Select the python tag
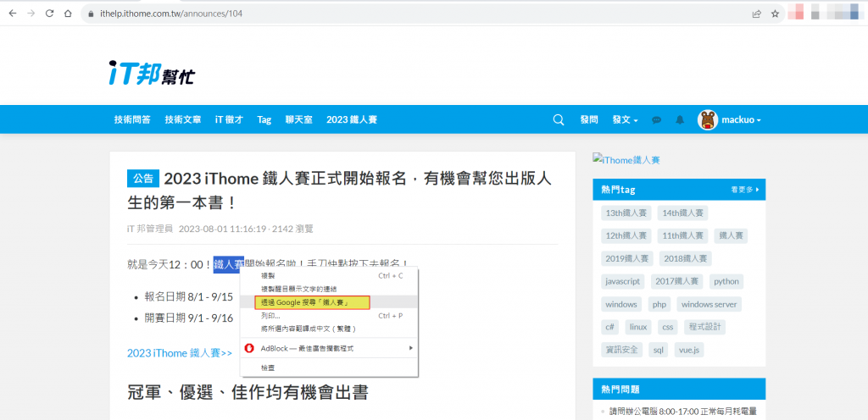Image resolution: width=868 pixels, height=420 pixels. (726, 281)
